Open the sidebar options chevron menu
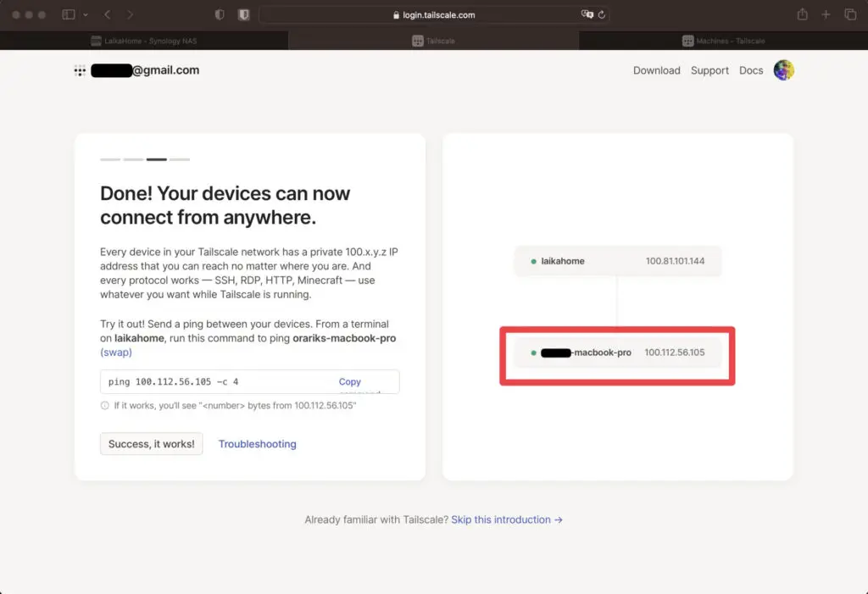Screen dimensions: 868x594 (x=86, y=15)
